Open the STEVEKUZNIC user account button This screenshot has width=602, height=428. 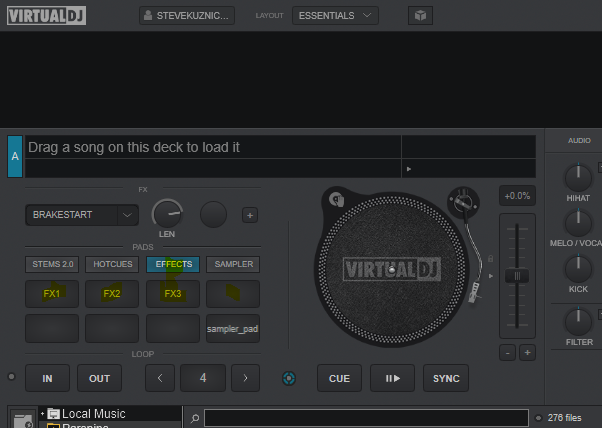(x=187, y=16)
